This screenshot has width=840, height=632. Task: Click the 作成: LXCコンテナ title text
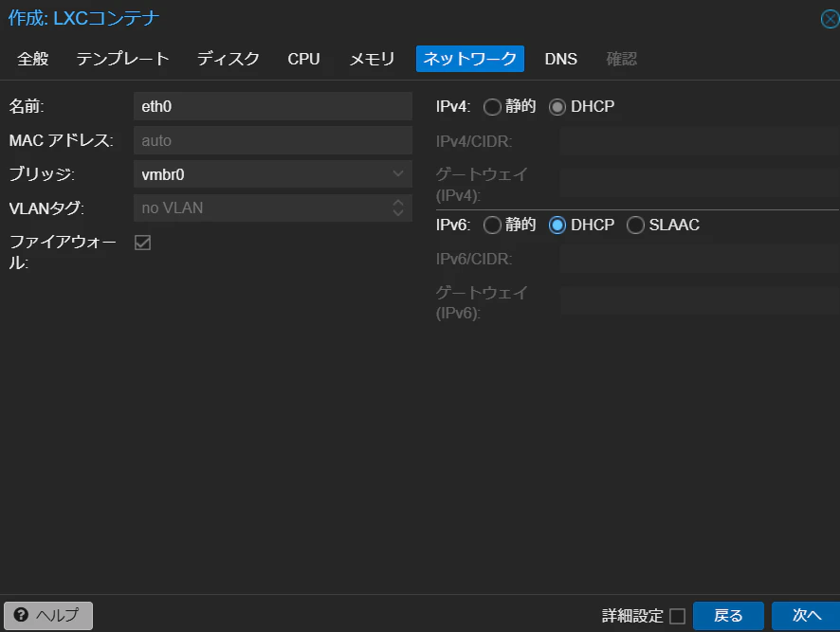click(83, 18)
